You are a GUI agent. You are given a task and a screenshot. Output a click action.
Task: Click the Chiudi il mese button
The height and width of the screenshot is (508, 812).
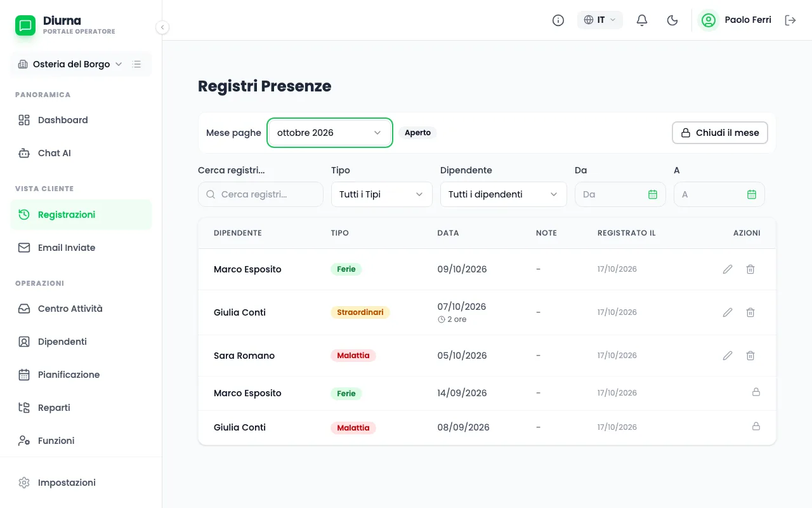coord(720,133)
